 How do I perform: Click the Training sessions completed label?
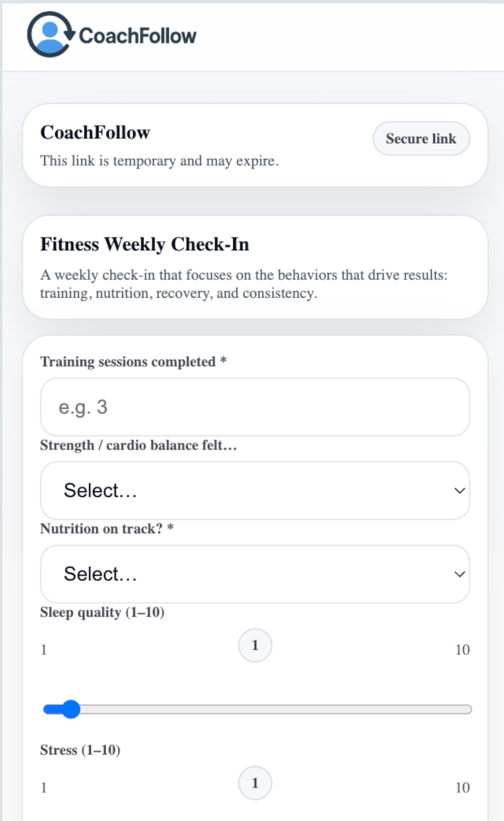(128, 361)
